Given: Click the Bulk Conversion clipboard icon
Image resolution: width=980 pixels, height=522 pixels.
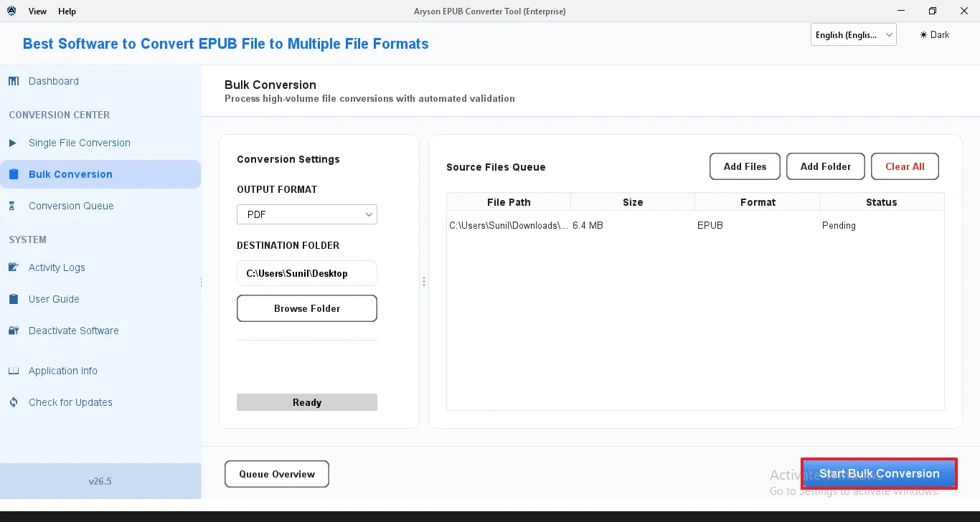Looking at the screenshot, I should coord(14,174).
